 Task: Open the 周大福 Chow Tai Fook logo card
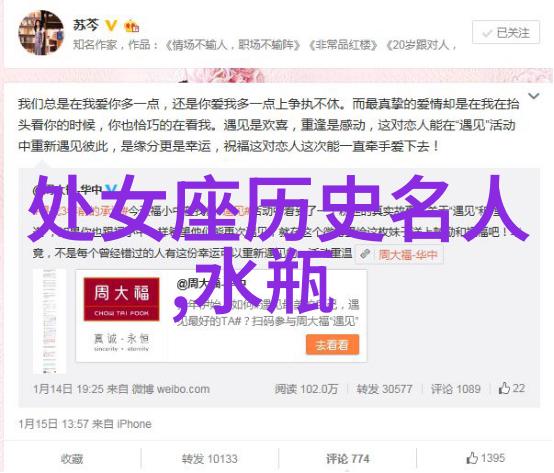pos(121,315)
